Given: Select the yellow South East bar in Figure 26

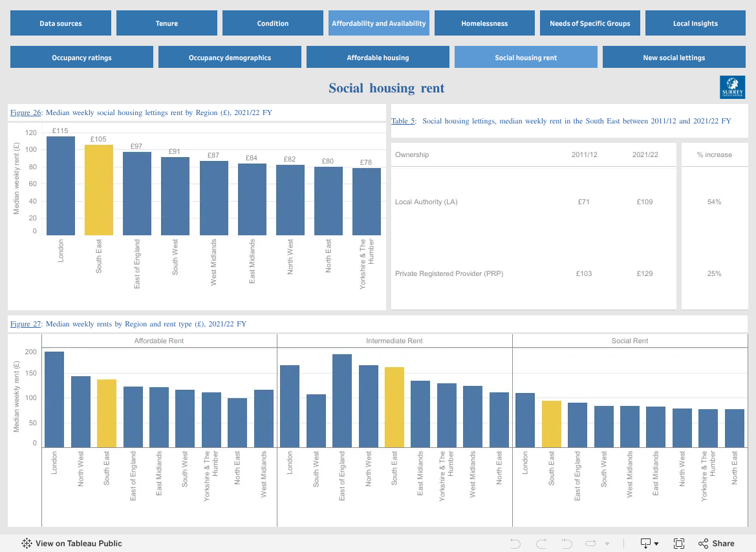Looking at the screenshot, I should 99,190.
